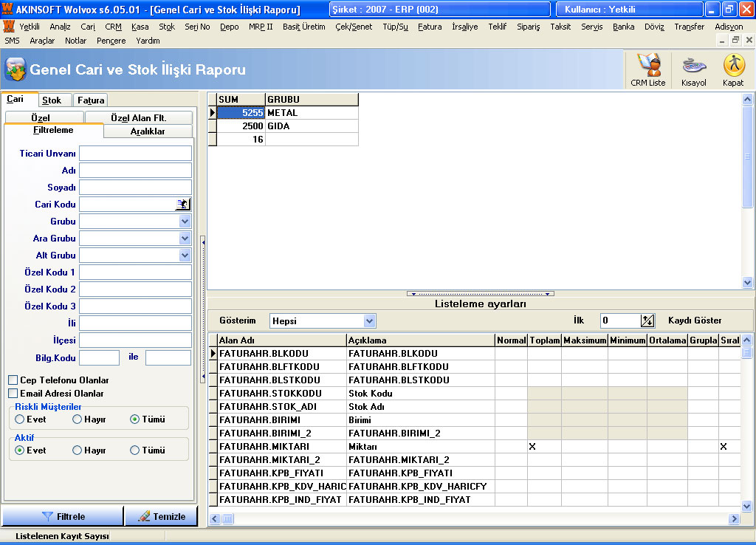Open the CRM menu
This screenshot has width=756, height=545.
click(x=113, y=27)
